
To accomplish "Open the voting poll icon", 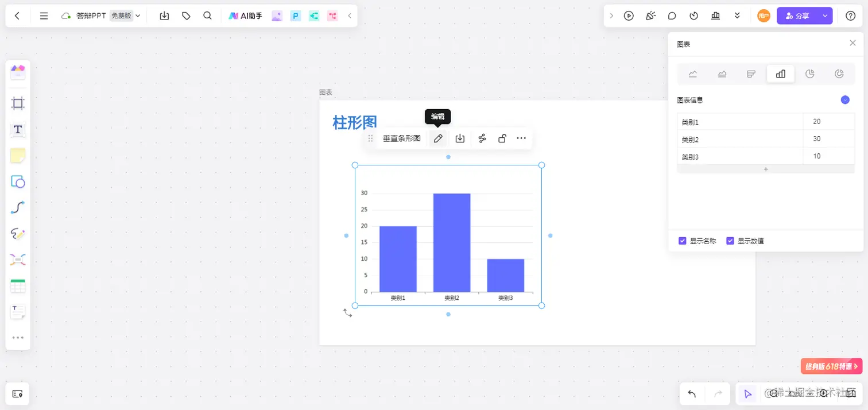I will [x=715, y=16].
